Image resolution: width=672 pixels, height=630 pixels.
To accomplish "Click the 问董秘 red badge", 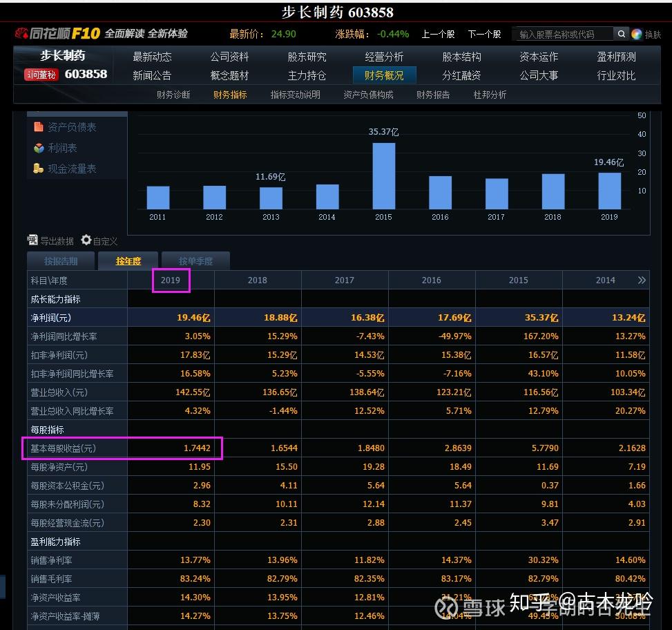I will click(41, 75).
